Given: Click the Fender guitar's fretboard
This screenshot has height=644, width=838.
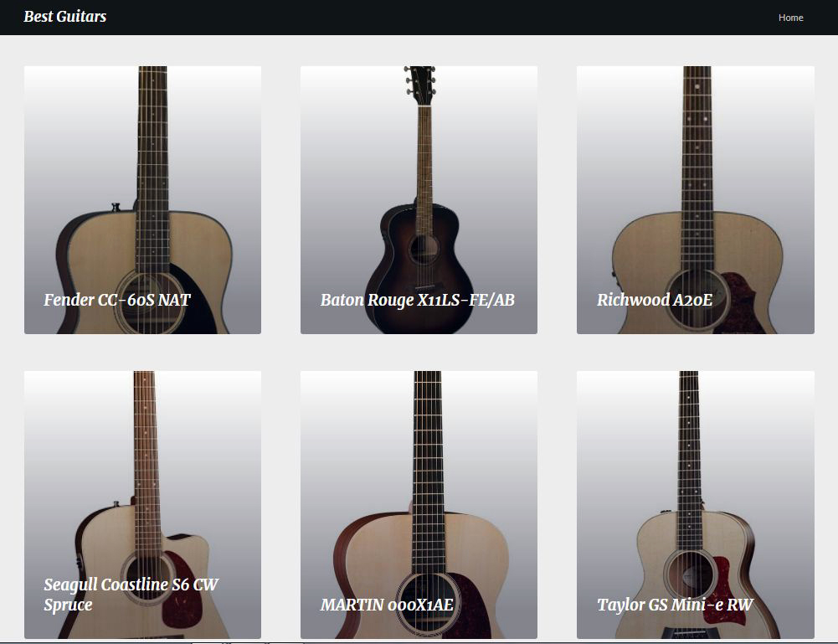Looking at the screenshot, I should pos(152,169).
